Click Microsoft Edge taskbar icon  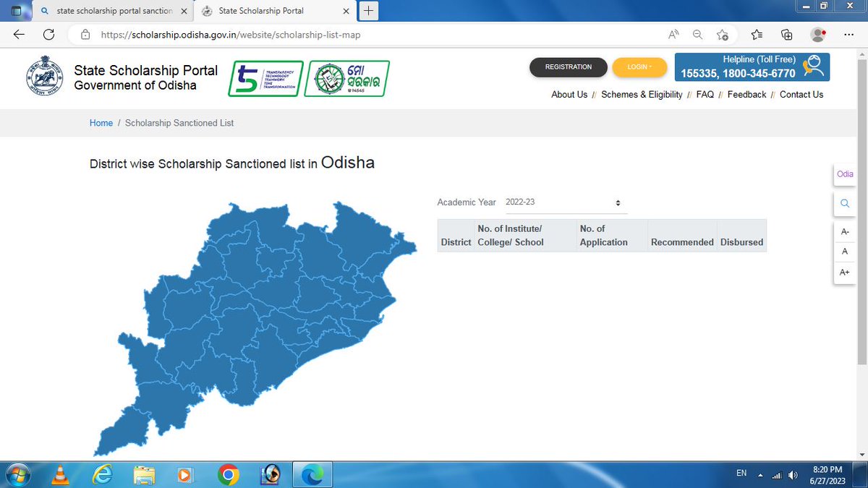point(312,474)
